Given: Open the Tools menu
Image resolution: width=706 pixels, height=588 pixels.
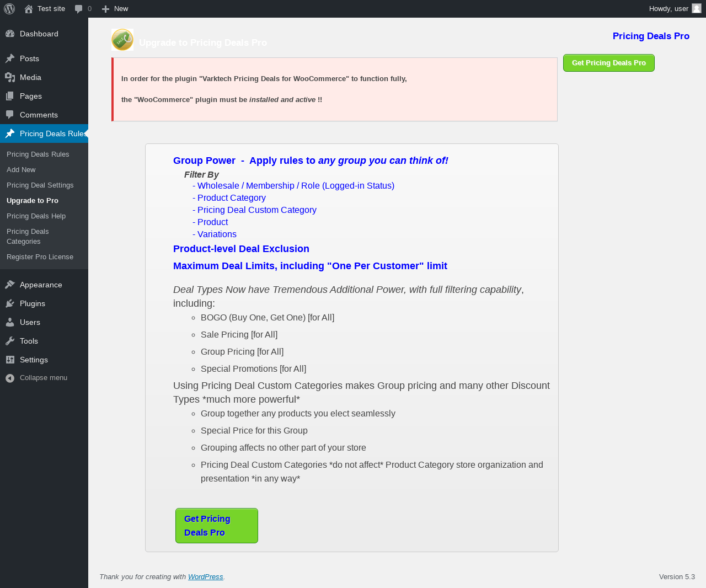Looking at the screenshot, I should click(44, 341).
